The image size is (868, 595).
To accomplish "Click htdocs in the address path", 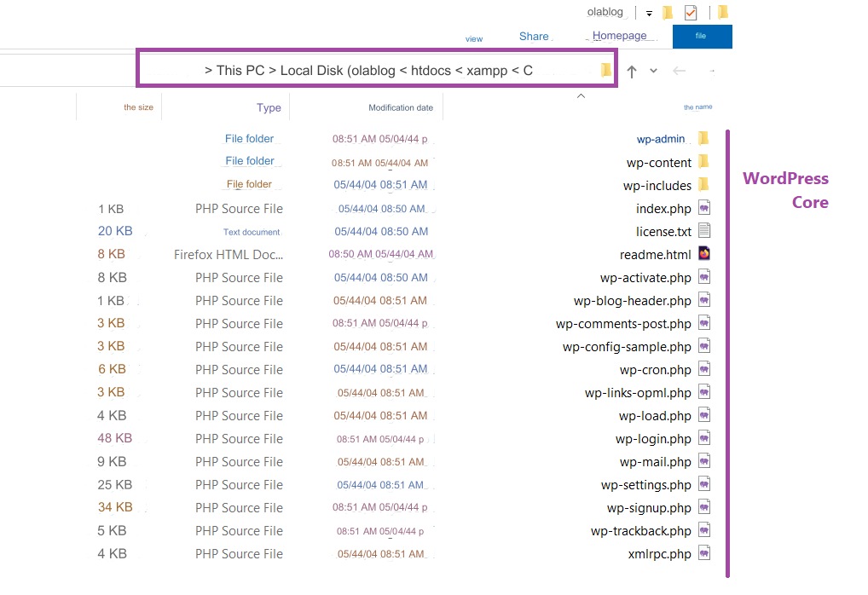I will pyautogui.click(x=431, y=70).
